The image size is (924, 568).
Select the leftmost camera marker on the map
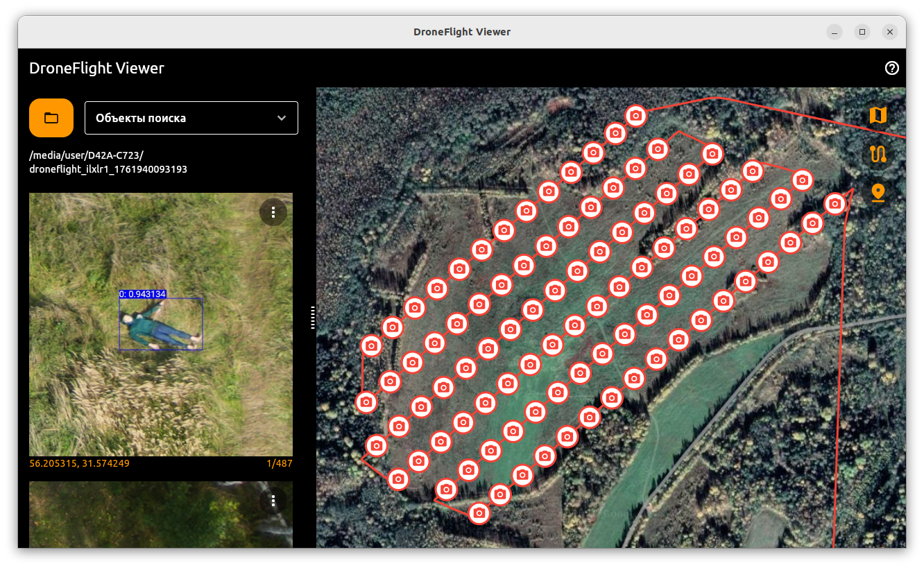click(x=367, y=402)
